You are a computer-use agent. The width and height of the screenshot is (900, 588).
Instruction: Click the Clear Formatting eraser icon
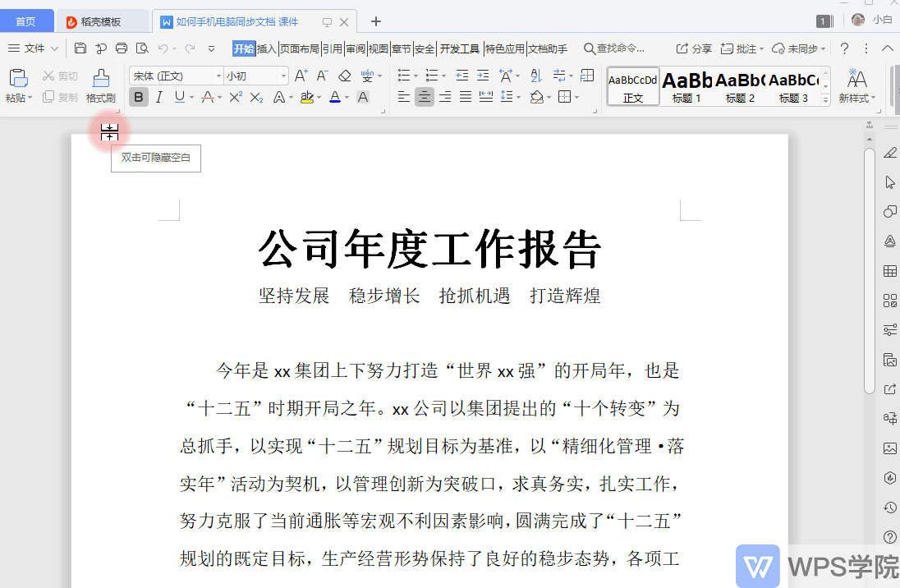pyautogui.click(x=344, y=76)
